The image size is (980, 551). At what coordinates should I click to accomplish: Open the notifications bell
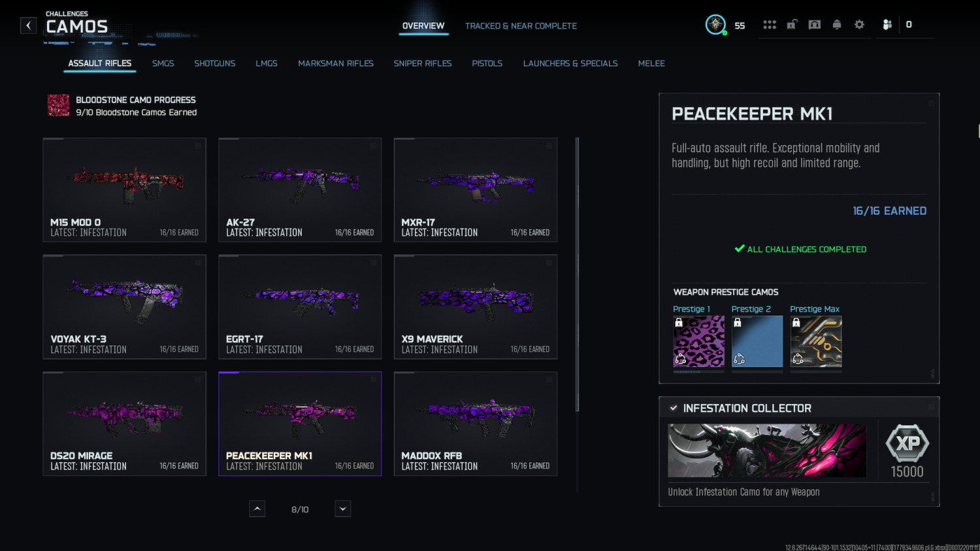837,25
